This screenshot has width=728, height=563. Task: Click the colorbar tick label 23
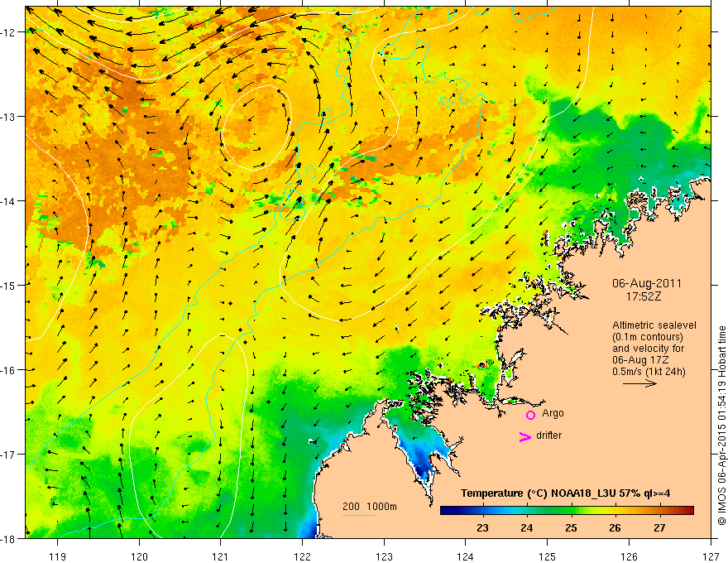tap(482, 527)
